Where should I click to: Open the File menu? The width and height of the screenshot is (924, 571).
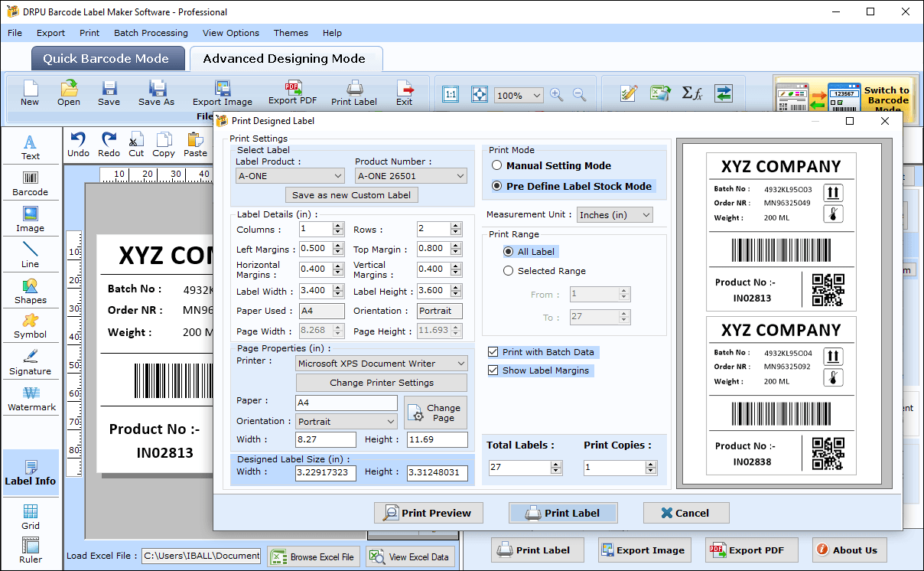tap(15, 33)
